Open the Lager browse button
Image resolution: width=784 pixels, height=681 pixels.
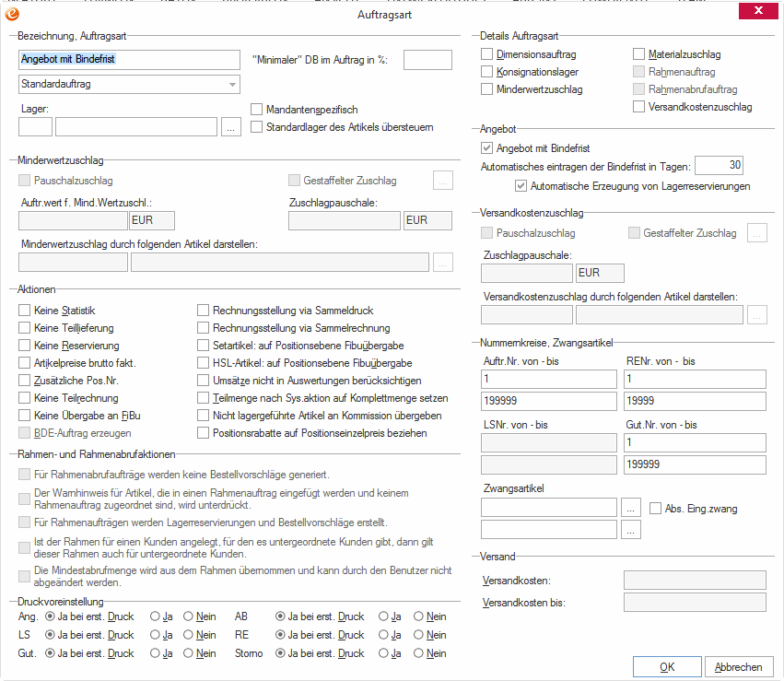[231, 127]
